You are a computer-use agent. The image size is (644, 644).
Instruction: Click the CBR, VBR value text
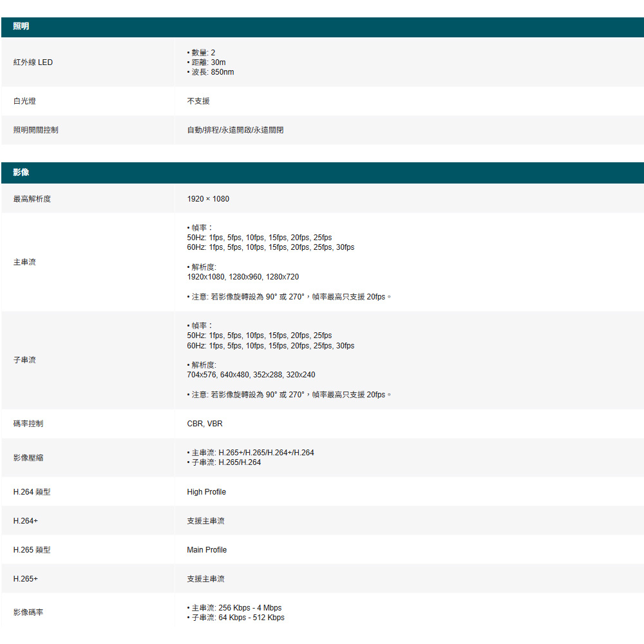point(205,424)
